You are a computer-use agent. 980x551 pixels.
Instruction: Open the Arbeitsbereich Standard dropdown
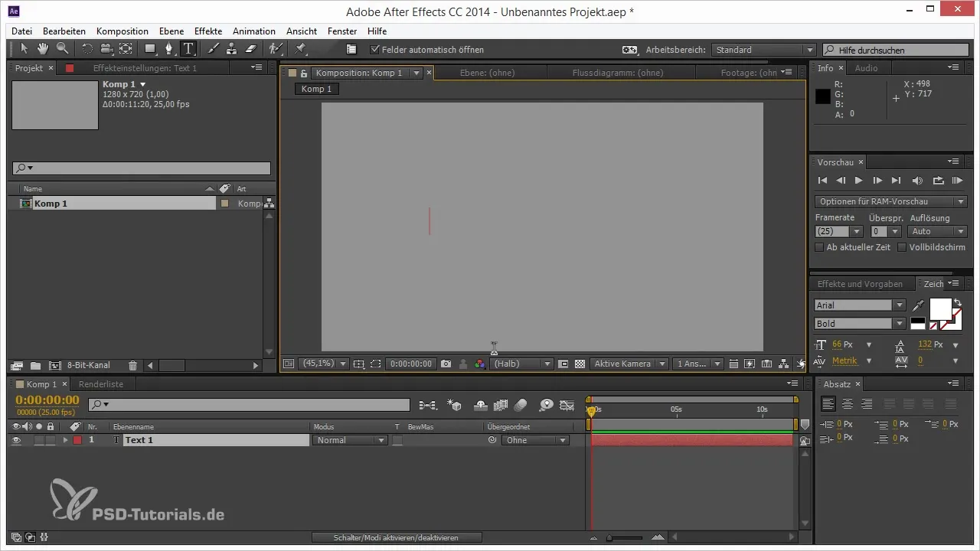click(x=763, y=50)
